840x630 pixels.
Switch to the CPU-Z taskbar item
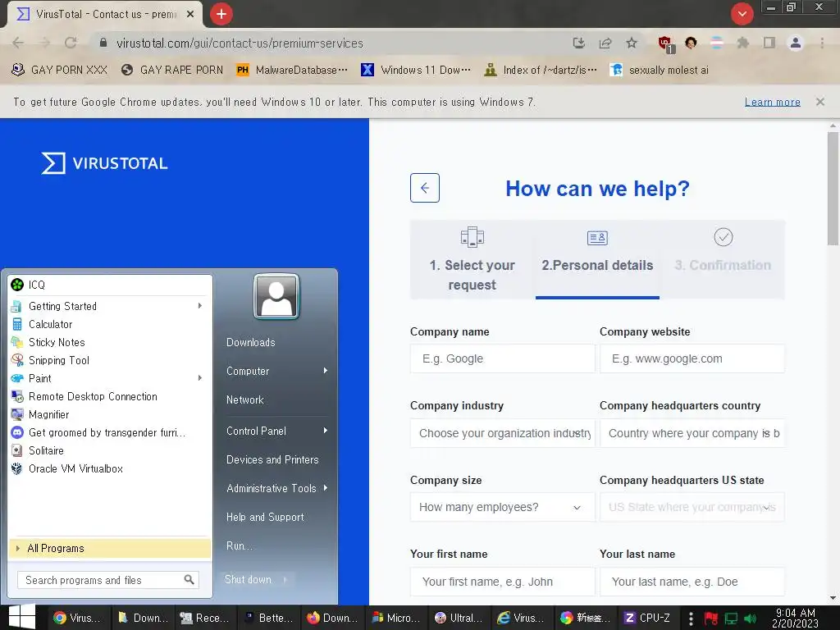pos(648,618)
